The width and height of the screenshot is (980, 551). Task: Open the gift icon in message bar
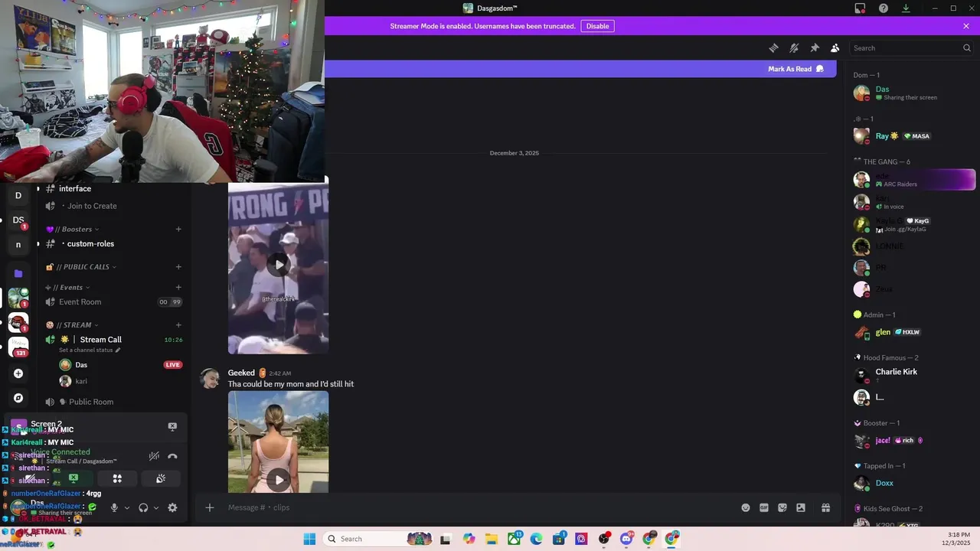825,507
